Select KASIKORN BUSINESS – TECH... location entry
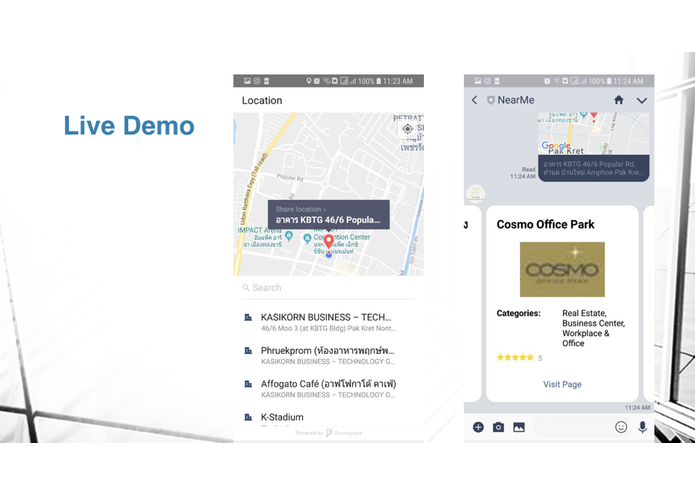This screenshot has width=695, height=494. pyautogui.click(x=328, y=322)
